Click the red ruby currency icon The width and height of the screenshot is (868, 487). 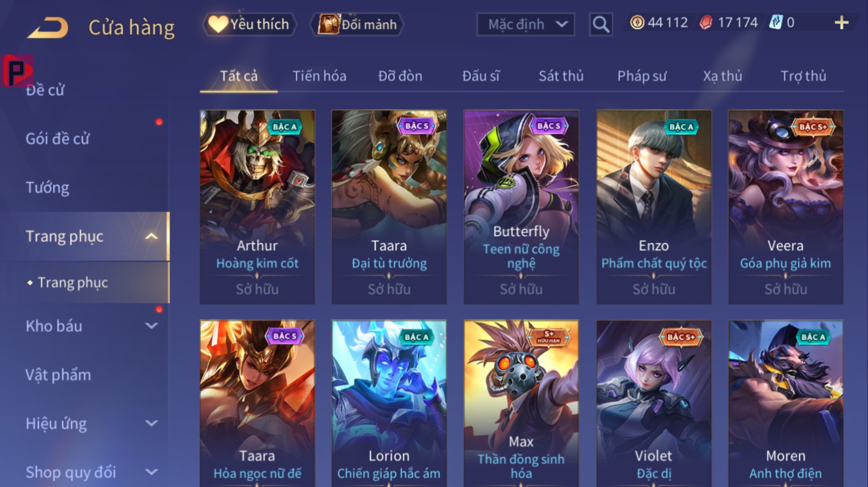click(x=706, y=22)
